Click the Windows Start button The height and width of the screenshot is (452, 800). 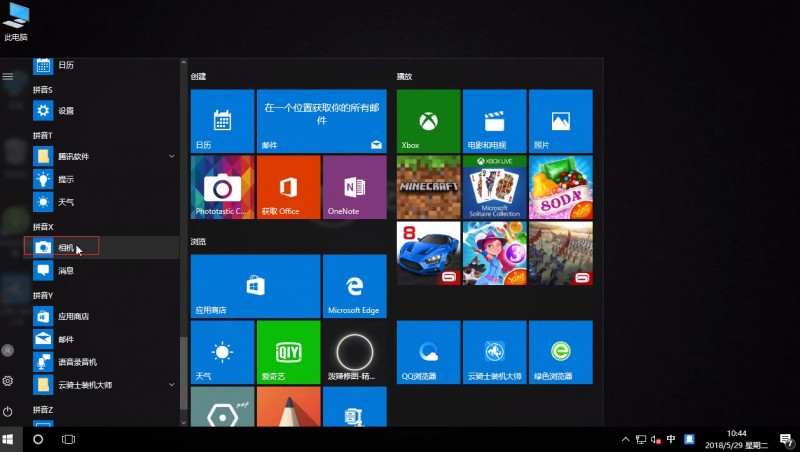(8, 439)
